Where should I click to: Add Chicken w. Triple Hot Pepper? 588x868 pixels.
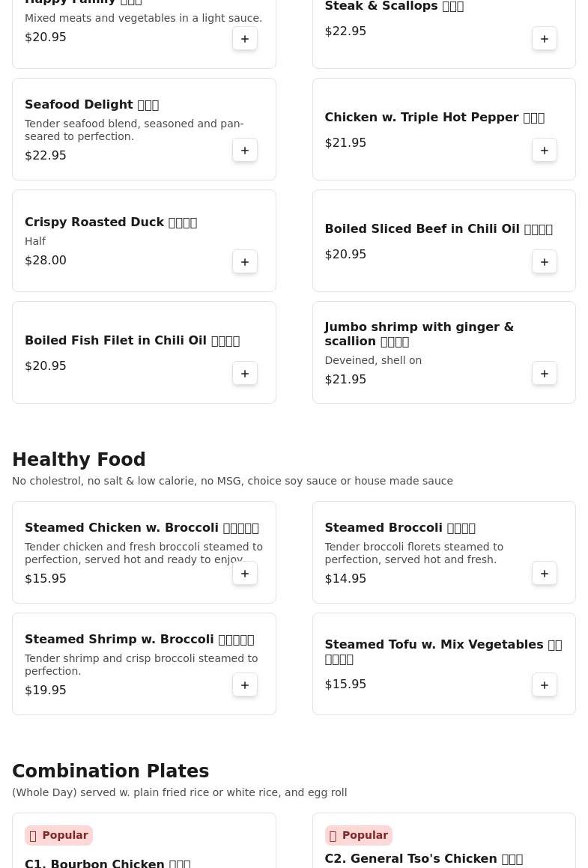[x=545, y=151]
